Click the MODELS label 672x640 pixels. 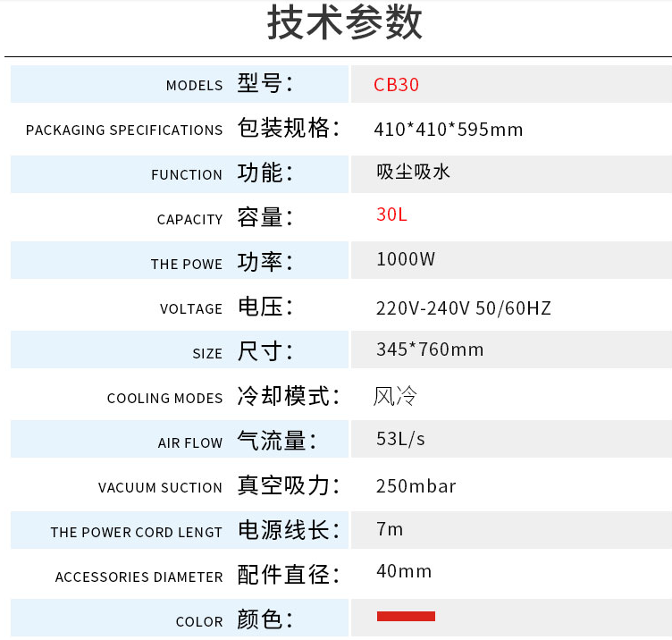[x=194, y=86]
